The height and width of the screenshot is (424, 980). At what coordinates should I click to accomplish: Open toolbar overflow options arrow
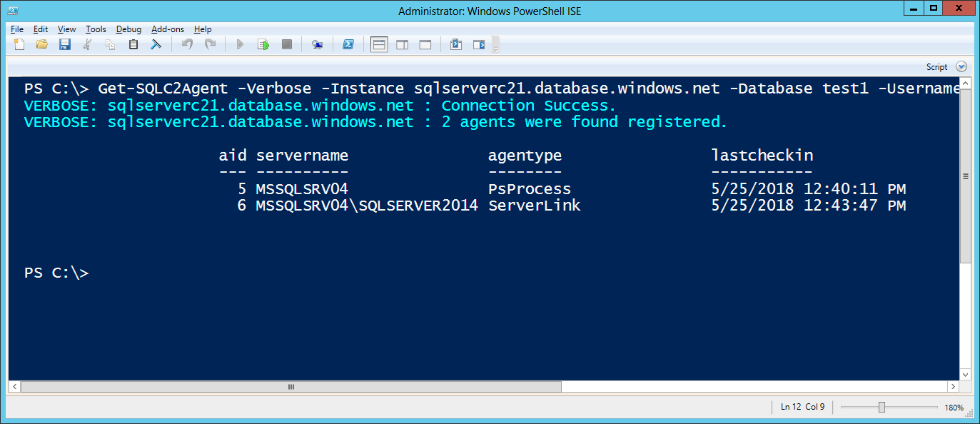pyautogui.click(x=495, y=45)
